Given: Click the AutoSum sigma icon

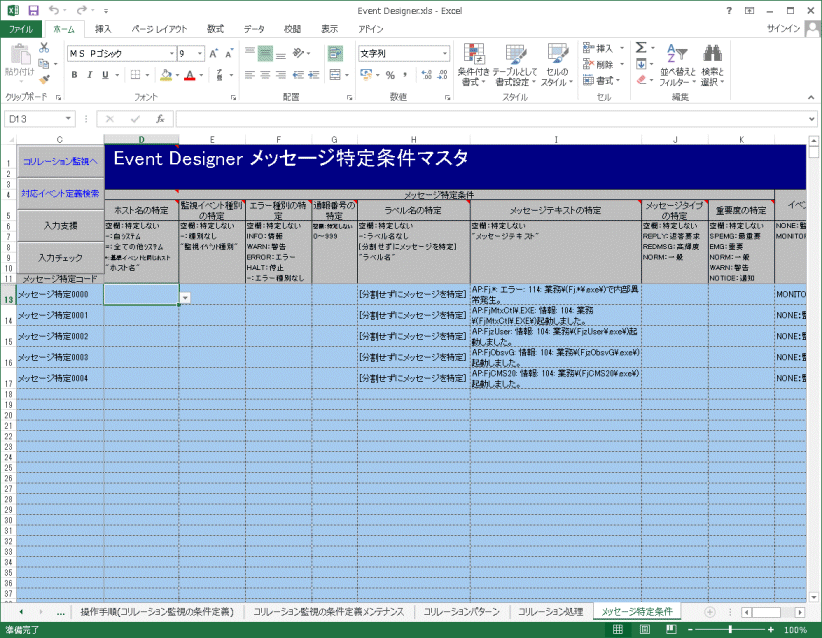Looking at the screenshot, I should tap(641, 48).
